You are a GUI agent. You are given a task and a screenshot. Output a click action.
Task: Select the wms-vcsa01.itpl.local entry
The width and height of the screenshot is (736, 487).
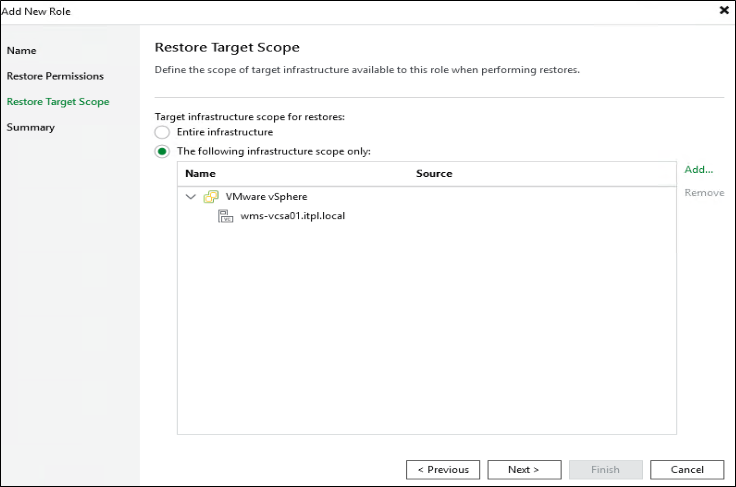(292, 216)
